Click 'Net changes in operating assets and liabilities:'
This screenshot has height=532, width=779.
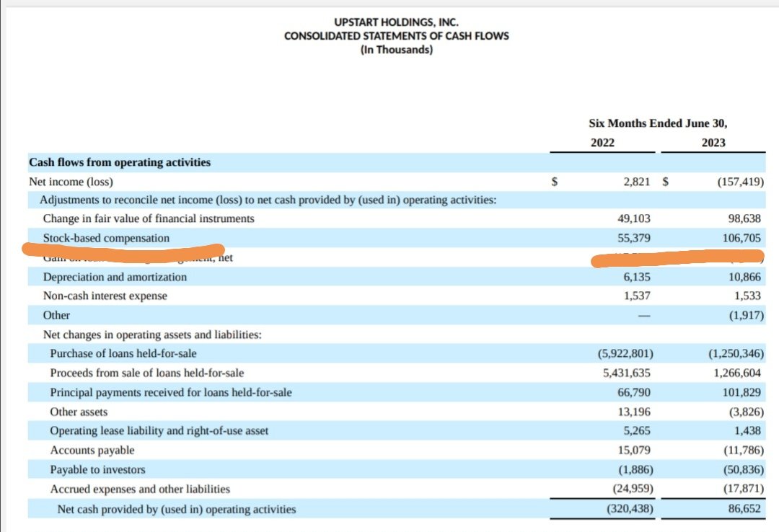pos(152,334)
